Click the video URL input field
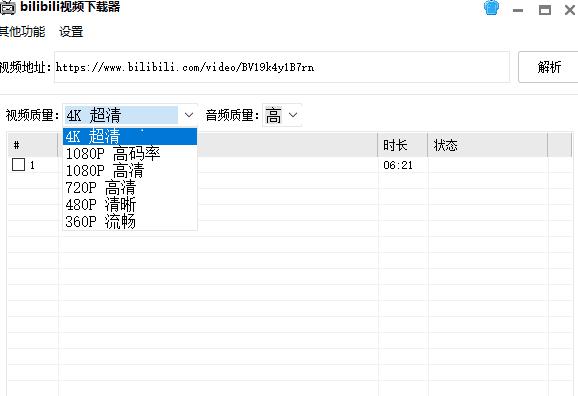The width and height of the screenshot is (578, 396). (282, 67)
